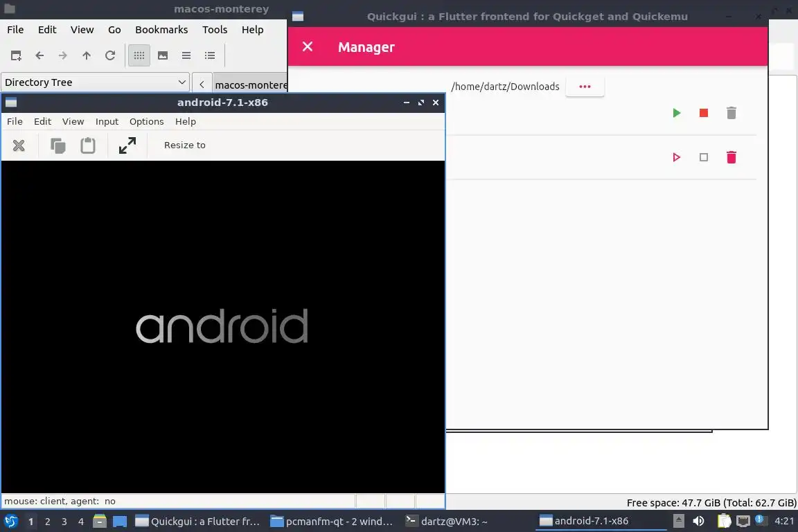
Task: Switch to workspace 4
Action: pos(81,522)
